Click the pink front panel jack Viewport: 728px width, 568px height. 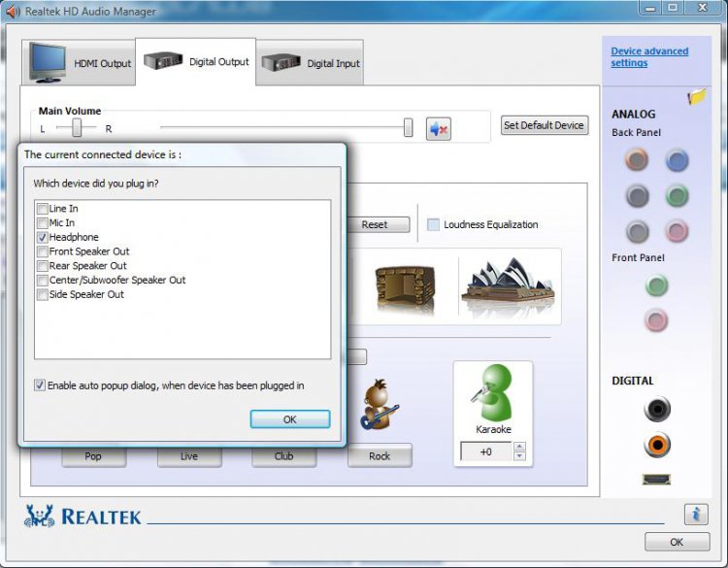tap(656, 320)
